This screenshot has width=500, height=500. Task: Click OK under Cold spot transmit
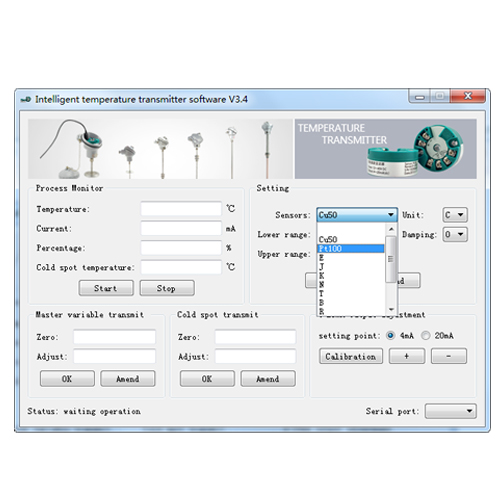coord(207,379)
